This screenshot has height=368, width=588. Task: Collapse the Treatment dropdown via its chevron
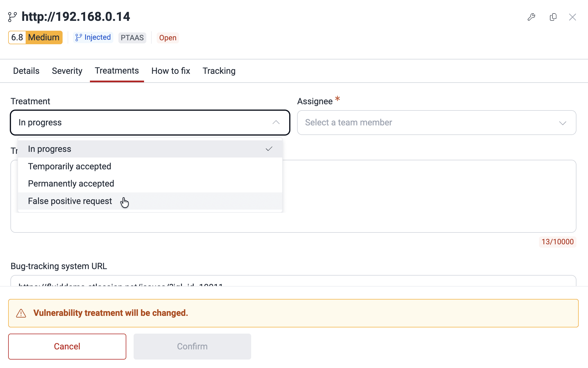pyautogui.click(x=276, y=123)
